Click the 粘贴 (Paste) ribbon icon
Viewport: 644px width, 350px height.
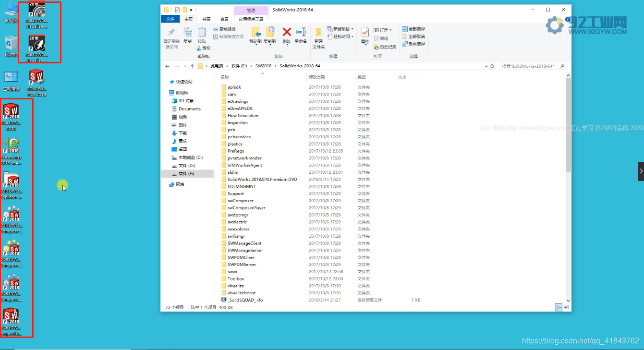point(202,35)
